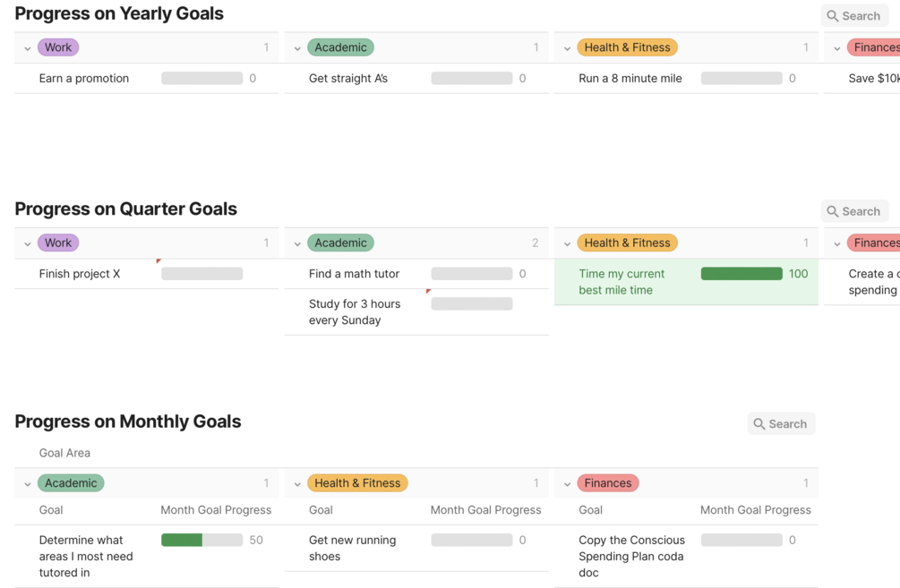This screenshot has width=900, height=588.
Task: Search within Progress on Monthly Goals
Action: [x=781, y=424]
